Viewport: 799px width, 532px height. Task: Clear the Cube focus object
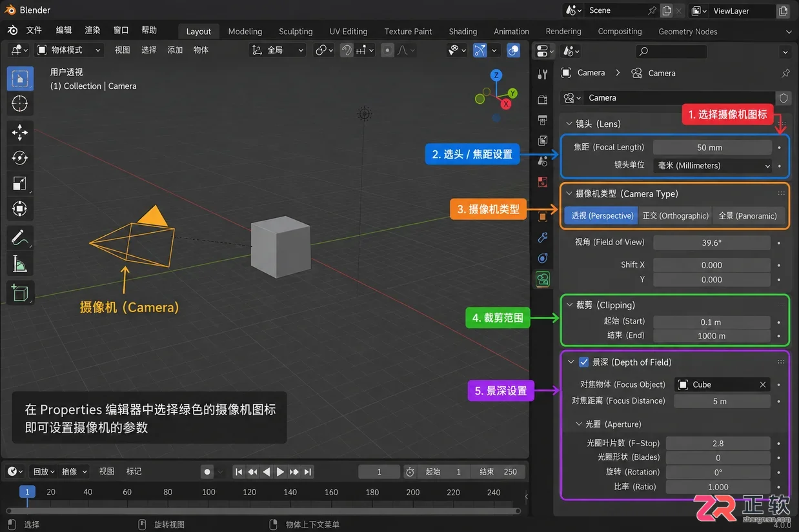(763, 385)
